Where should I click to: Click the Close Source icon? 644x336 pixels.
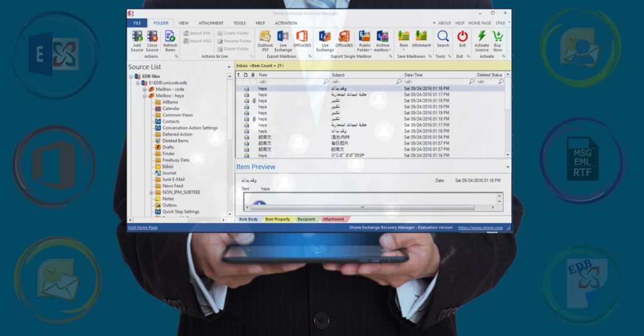coord(152,36)
